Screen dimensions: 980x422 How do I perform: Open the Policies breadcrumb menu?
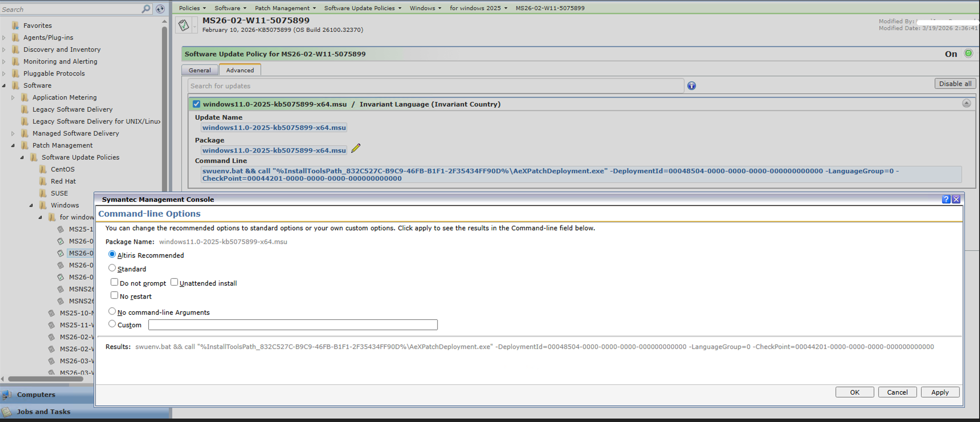[192, 8]
